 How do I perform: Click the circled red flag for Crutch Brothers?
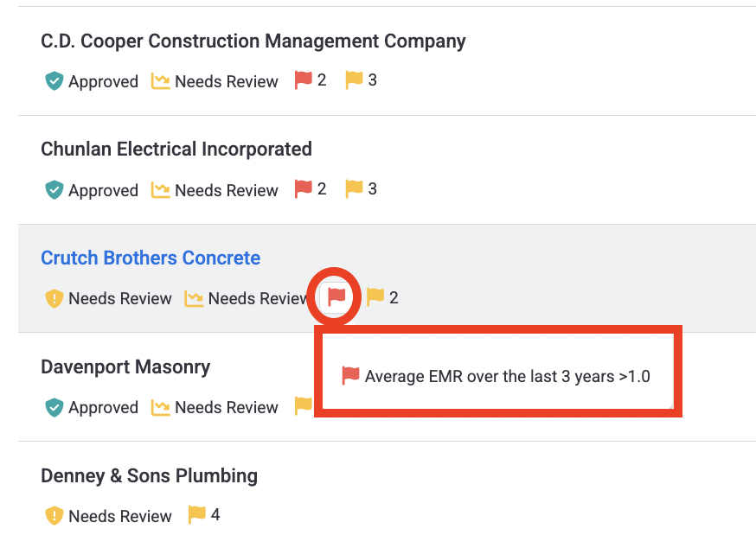click(336, 296)
